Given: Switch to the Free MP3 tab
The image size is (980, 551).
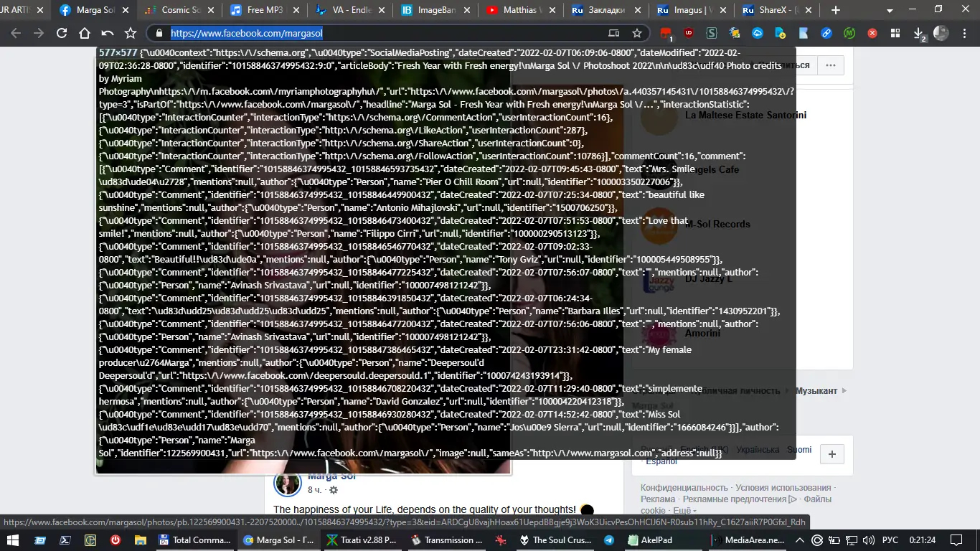Looking at the screenshot, I should pos(264,10).
